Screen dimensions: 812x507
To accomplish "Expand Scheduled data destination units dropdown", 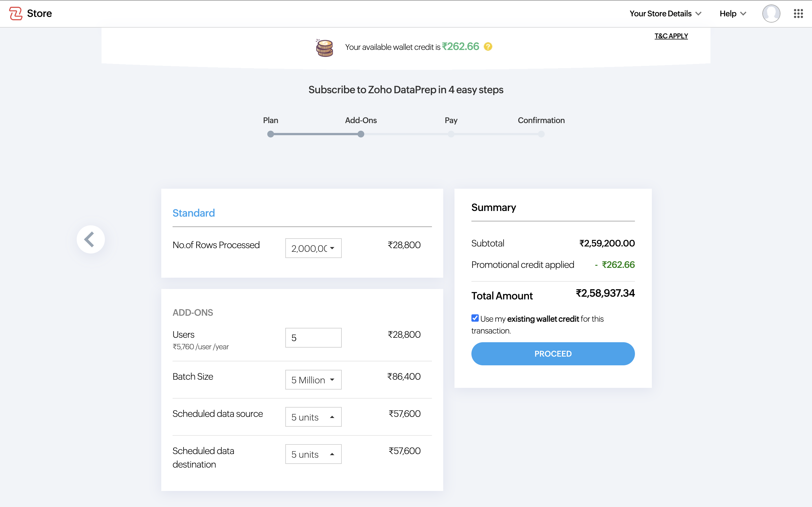I will 313,454.
